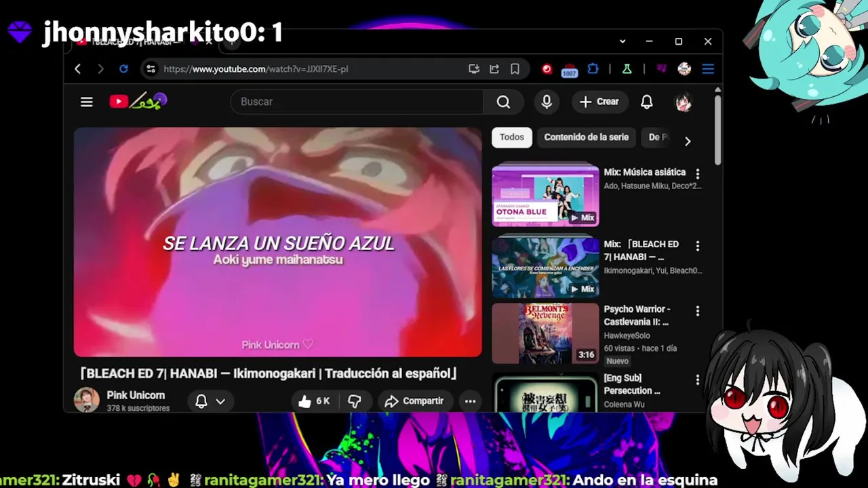Image resolution: width=868 pixels, height=488 pixels.
Task: Open options for Psycho Warrior video
Action: point(698,311)
